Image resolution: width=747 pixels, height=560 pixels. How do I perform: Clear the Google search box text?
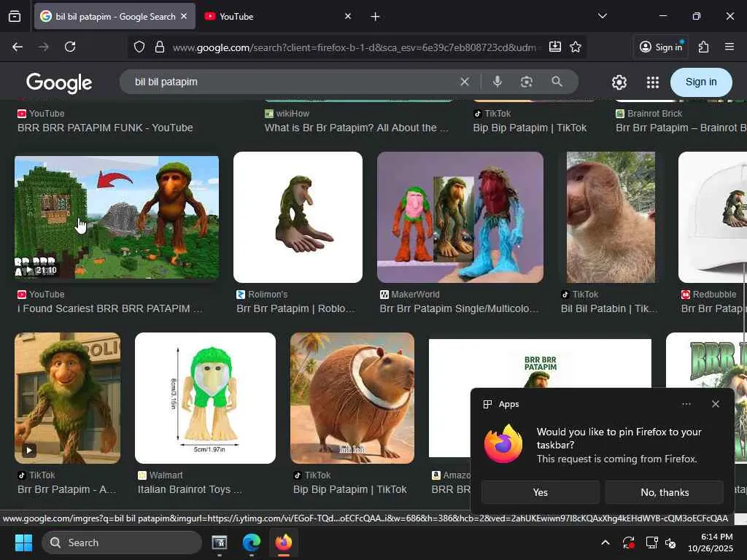pyautogui.click(x=465, y=82)
